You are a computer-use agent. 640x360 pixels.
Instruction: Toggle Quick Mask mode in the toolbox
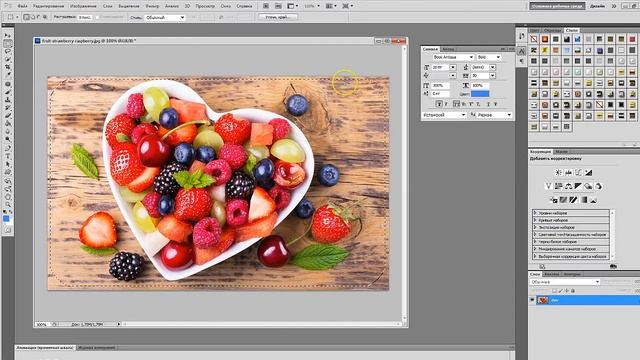click(x=8, y=230)
